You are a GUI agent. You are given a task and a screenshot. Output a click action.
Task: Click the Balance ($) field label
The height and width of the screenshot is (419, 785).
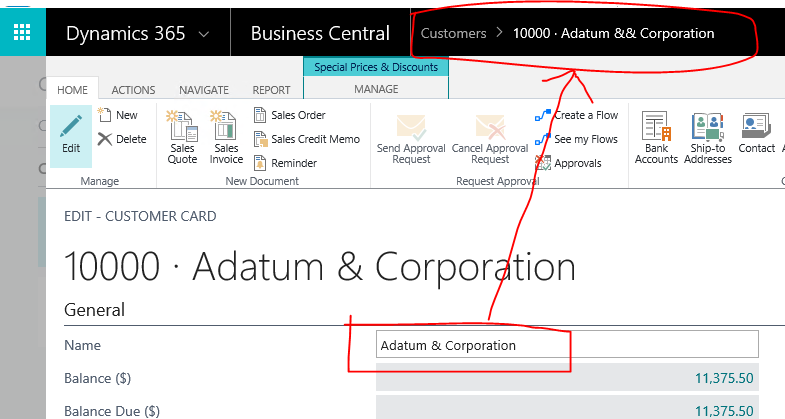point(98,378)
